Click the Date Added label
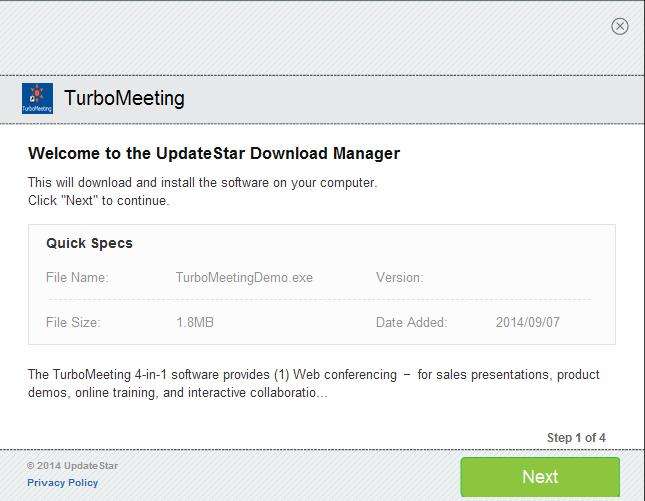Screen dimensions: 645x501 coord(411,323)
